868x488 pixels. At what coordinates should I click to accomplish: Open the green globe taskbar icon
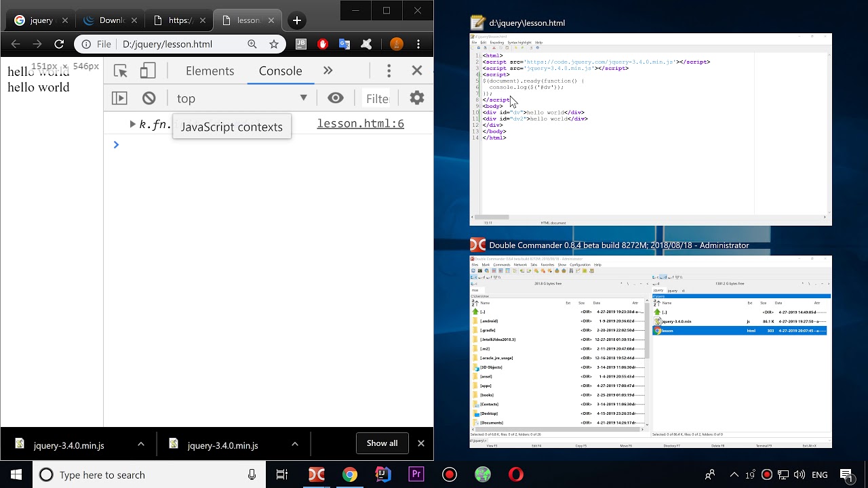pyautogui.click(x=483, y=474)
